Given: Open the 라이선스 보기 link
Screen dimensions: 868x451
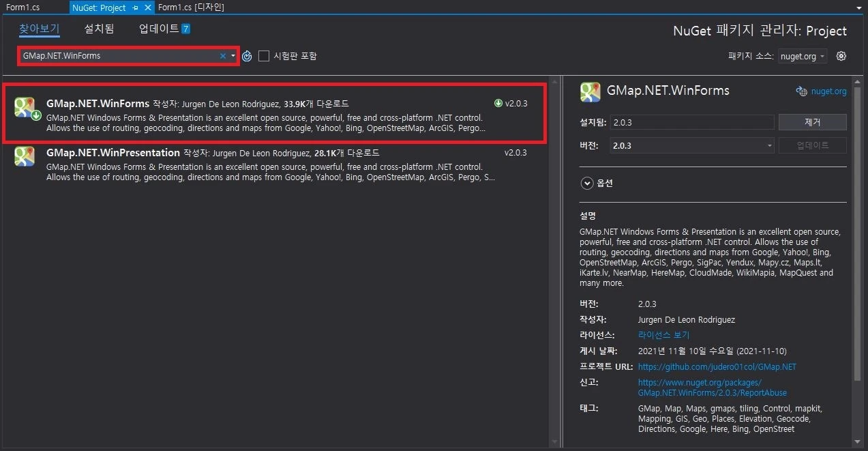Looking at the screenshot, I should 663,335.
